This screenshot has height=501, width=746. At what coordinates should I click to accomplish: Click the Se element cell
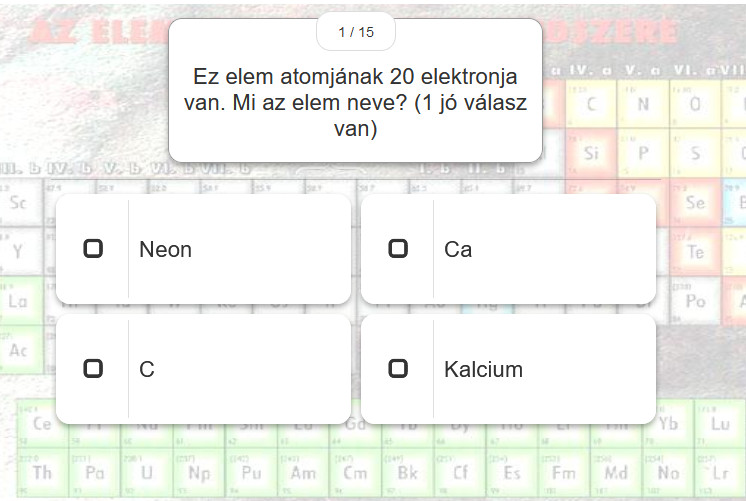pyautogui.click(x=695, y=203)
